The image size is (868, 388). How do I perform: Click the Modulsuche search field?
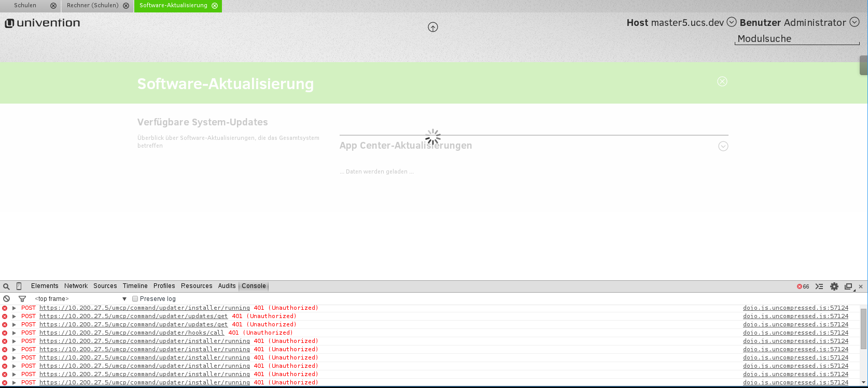coord(796,39)
